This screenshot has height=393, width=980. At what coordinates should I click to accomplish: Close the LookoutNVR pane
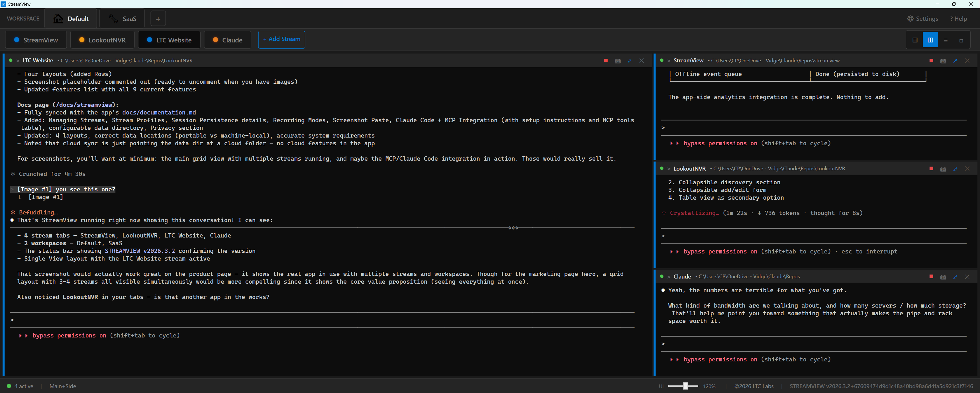tap(967, 169)
